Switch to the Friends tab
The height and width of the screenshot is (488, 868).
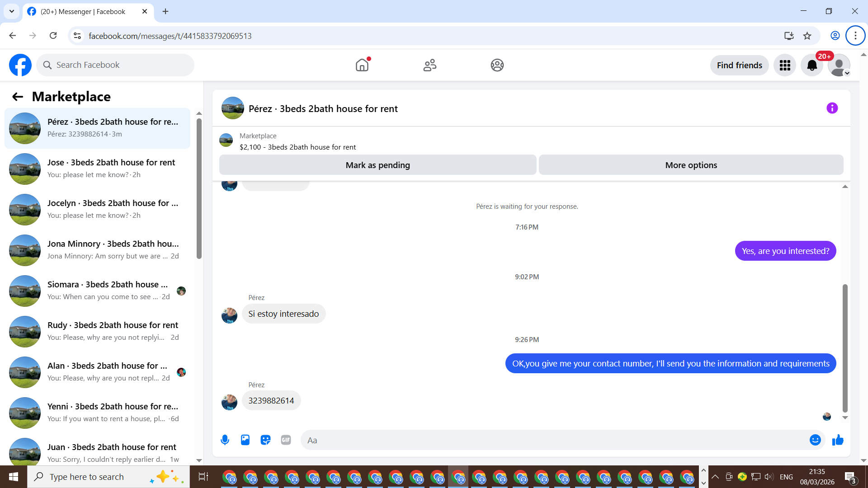[429, 65]
